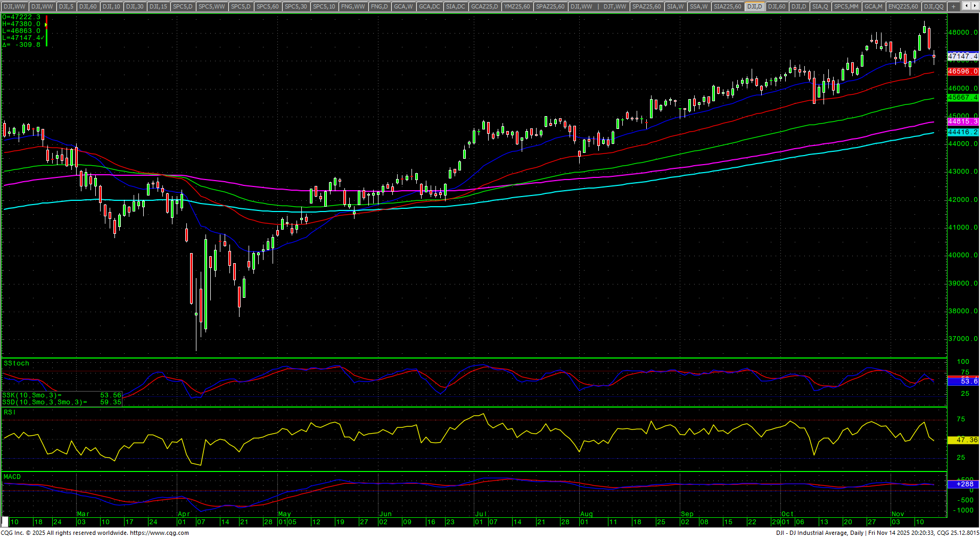Click the white box at time axis start
Image resolution: width=980 pixels, height=537 pixels.
(5, 522)
